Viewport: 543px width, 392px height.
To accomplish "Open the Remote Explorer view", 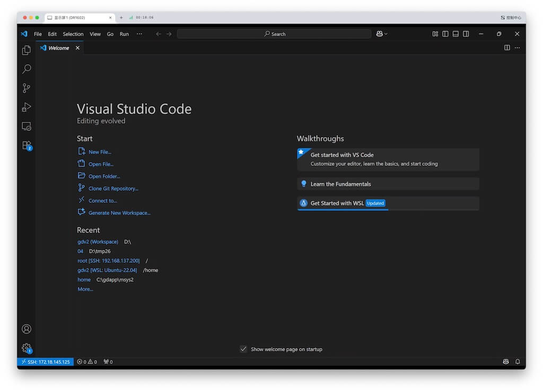I will coord(27,126).
